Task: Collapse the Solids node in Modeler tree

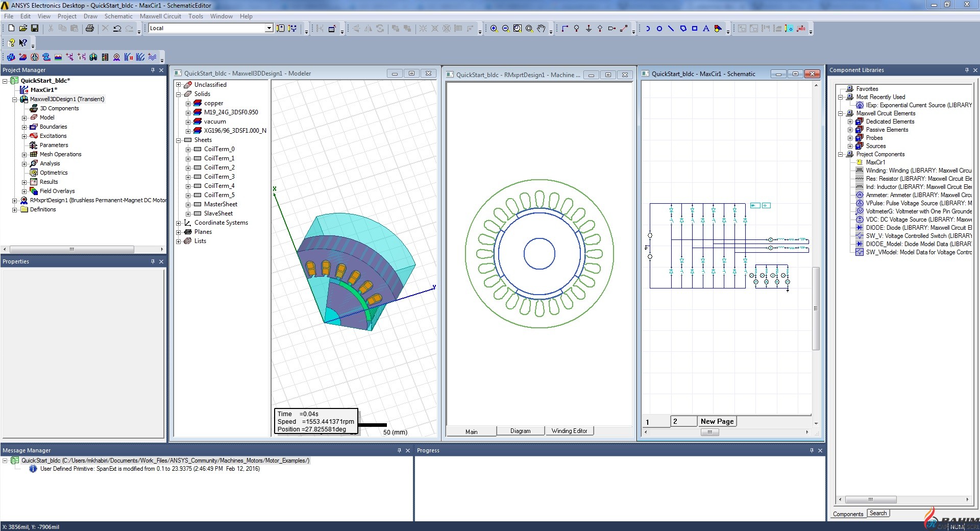Action: pos(179,94)
